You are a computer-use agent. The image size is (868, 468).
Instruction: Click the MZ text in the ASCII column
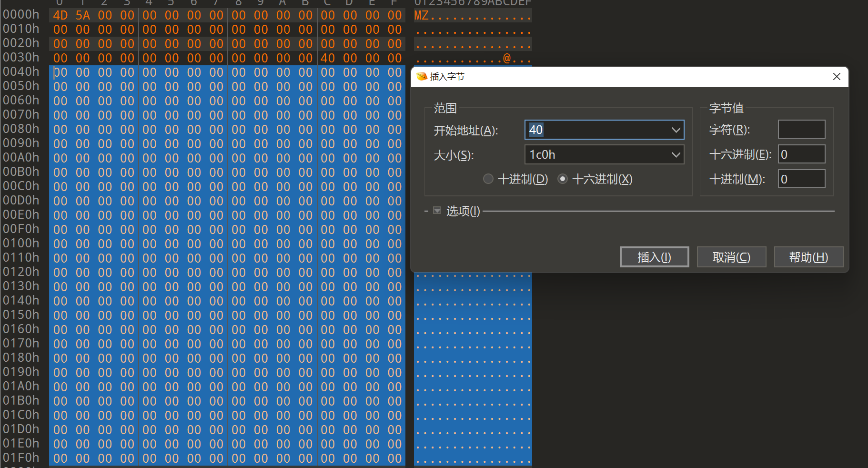tap(421, 15)
